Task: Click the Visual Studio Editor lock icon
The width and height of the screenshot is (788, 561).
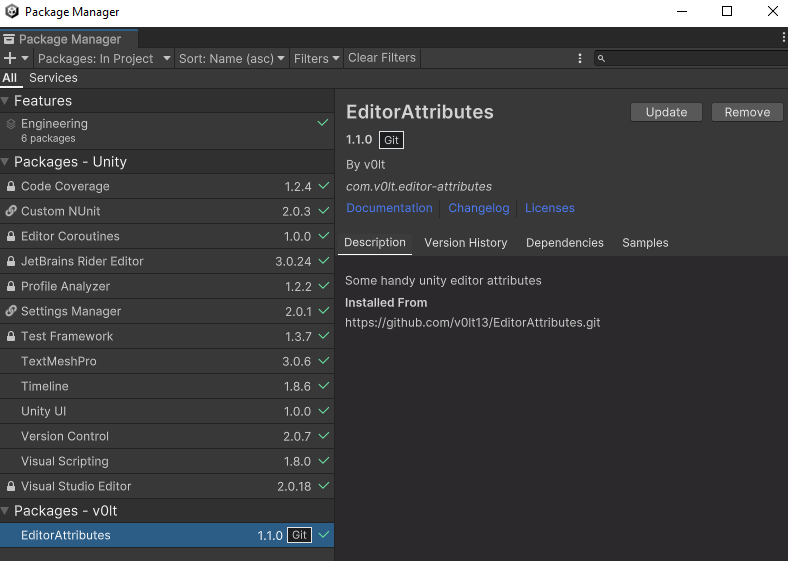Action: pos(11,486)
